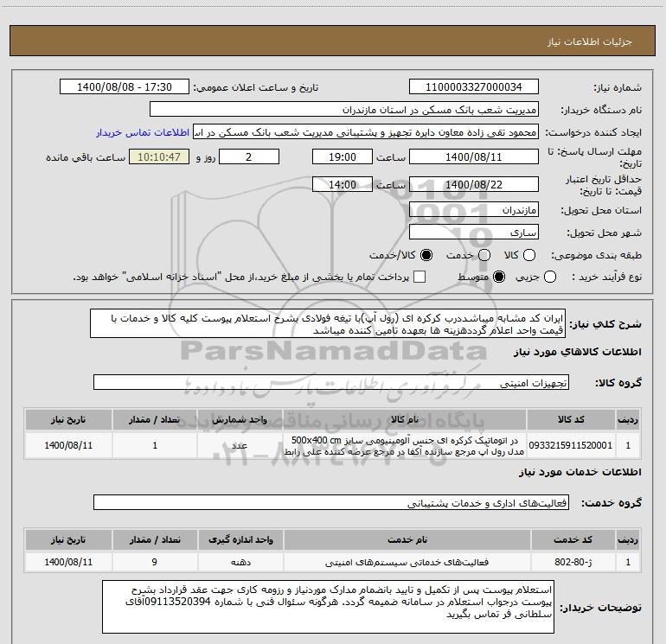Click the اطلاعات کالاهای مورد نیاز section heading

(577, 352)
